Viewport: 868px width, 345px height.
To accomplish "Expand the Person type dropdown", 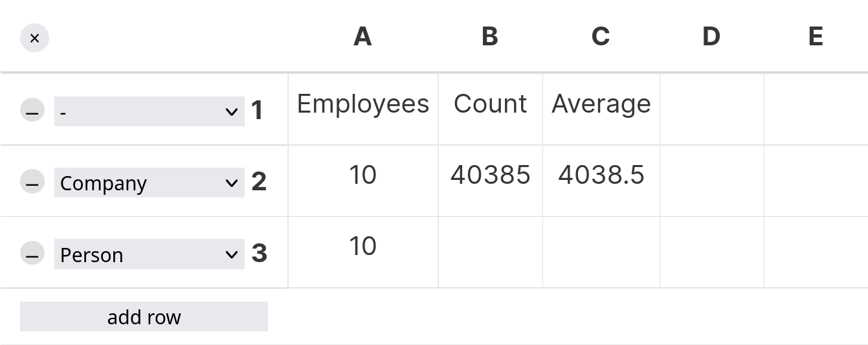I will [x=149, y=254].
